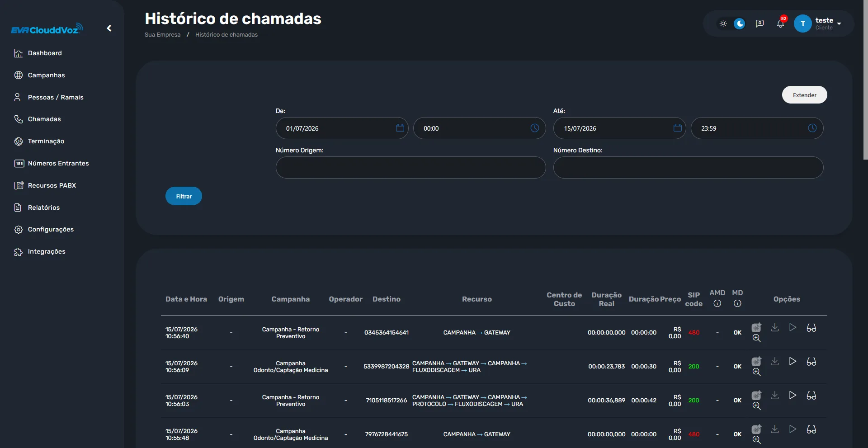Select the dark mode moon toggle
This screenshot has width=868, height=448.
740,24
